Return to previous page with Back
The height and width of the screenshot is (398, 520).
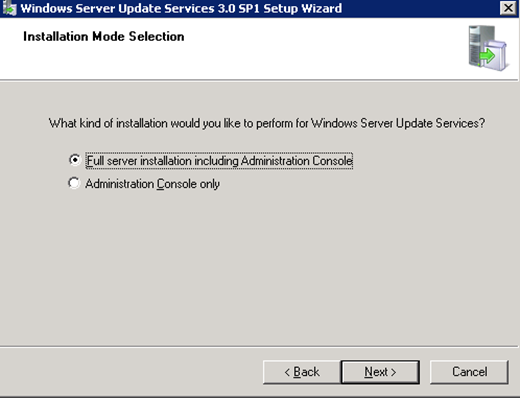[x=302, y=372]
